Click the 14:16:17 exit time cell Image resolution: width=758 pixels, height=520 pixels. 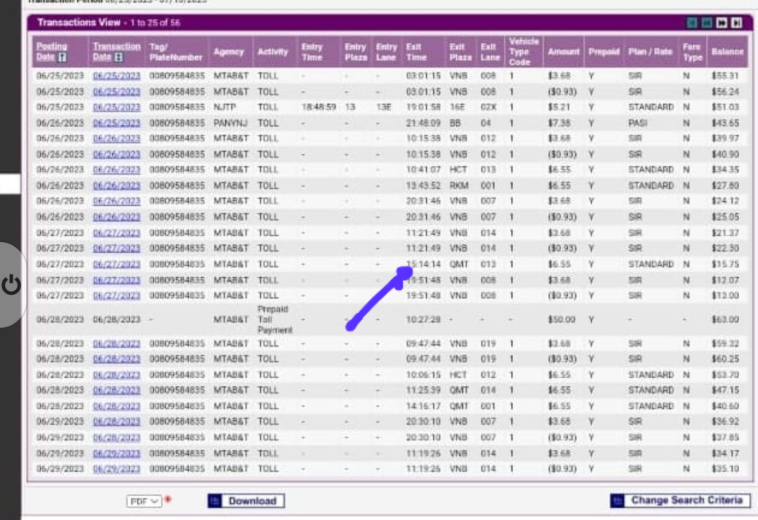point(423,406)
